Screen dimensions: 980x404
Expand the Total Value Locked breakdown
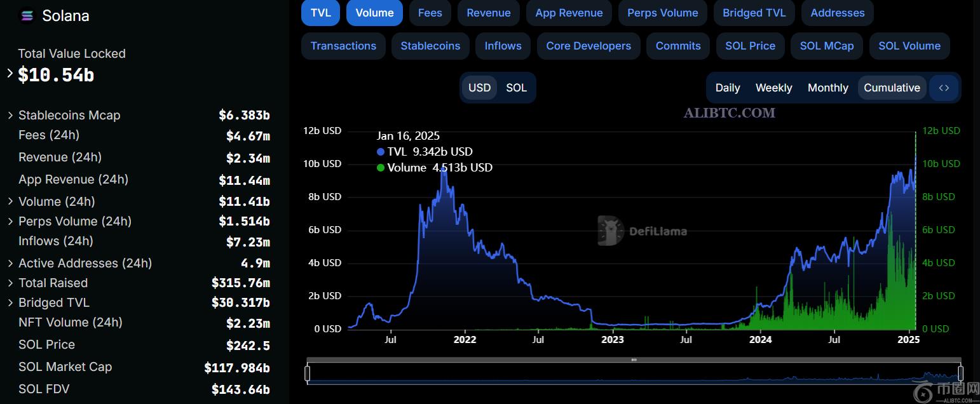click(x=10, y=73)
